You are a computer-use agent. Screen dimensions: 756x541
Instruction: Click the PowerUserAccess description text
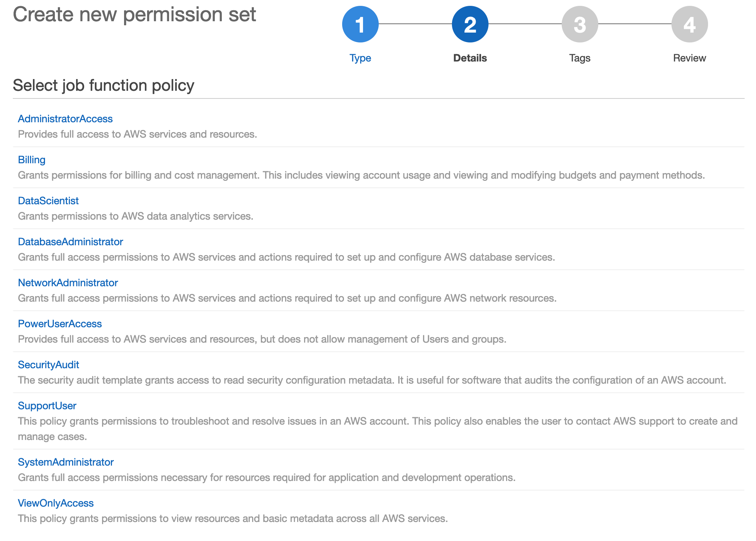262,339
